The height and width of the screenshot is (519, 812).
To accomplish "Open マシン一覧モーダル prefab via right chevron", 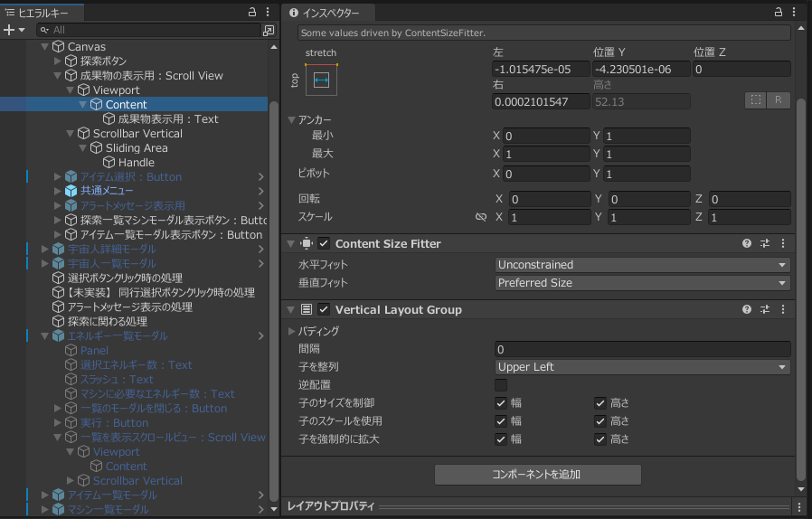I will 261,510.
